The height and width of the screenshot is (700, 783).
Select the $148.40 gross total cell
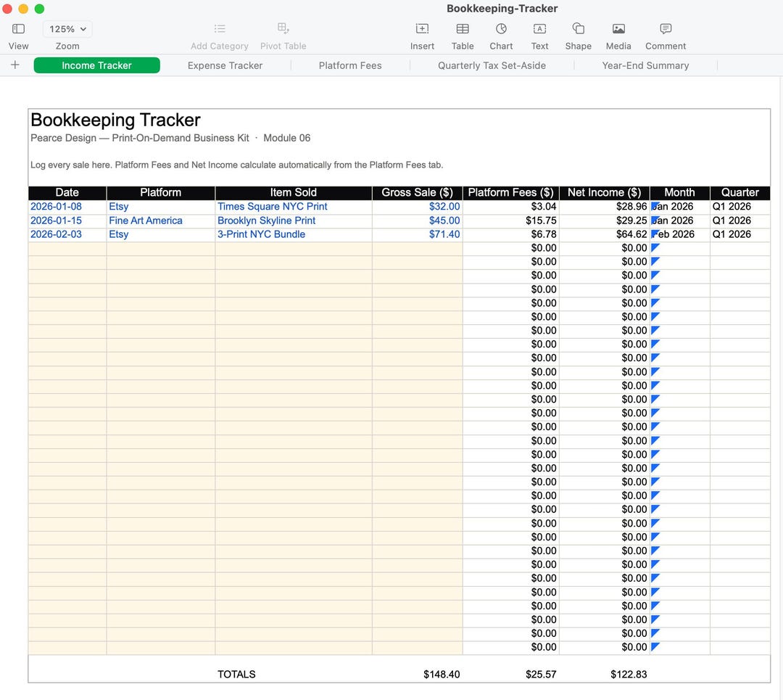tap(418, 675)
